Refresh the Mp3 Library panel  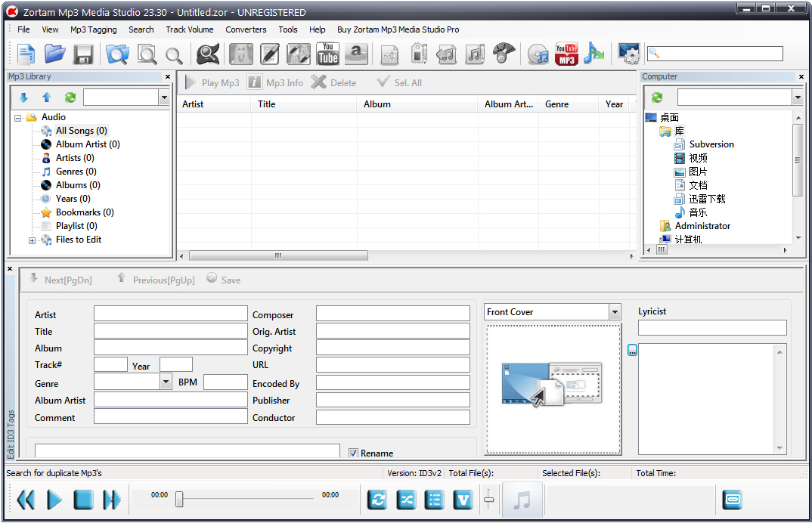click(70, 97)
